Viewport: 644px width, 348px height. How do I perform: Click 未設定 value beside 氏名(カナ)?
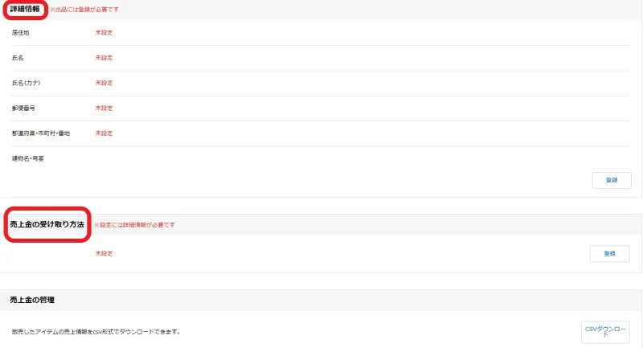pos(104,83)
